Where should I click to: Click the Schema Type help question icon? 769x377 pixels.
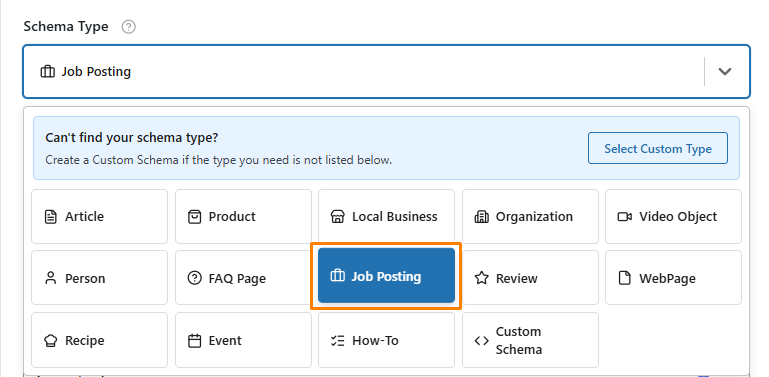[x=128, y=26]
